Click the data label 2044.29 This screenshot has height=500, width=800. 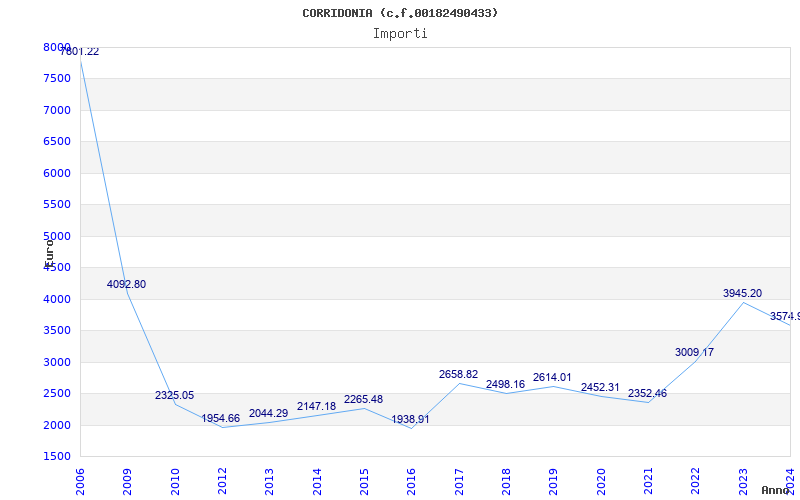[x=268, y=413]
